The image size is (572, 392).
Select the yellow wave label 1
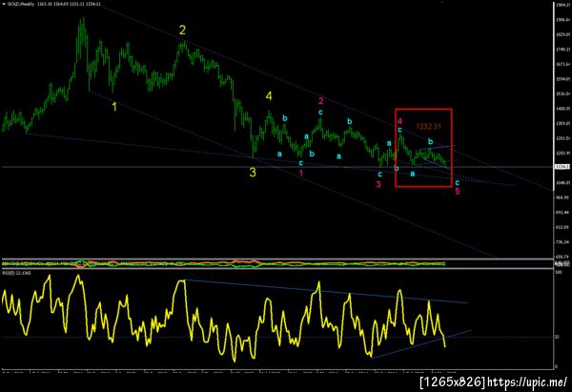(114, 107)
